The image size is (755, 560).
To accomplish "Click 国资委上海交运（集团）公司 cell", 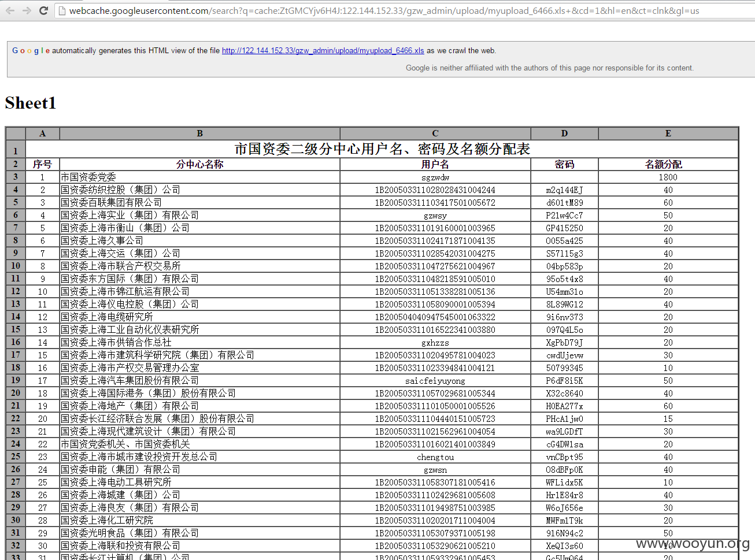I will (199, 253).
